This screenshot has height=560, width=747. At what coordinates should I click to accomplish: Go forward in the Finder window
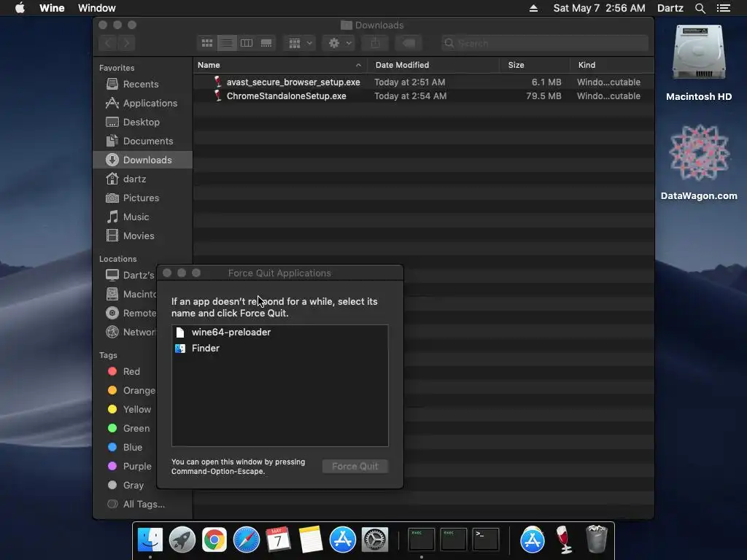pos(126,43)
